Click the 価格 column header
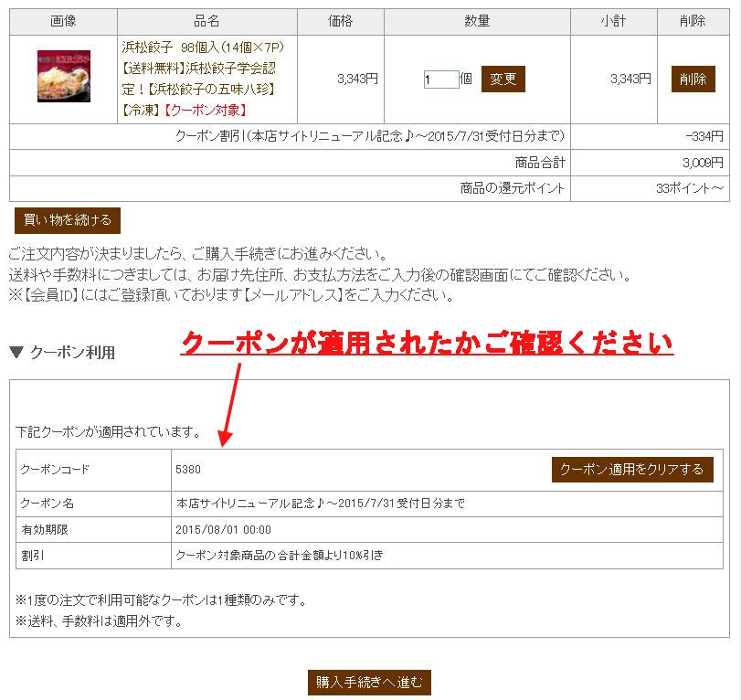This screenshot has width=741, height=700. tap(341, 21)
